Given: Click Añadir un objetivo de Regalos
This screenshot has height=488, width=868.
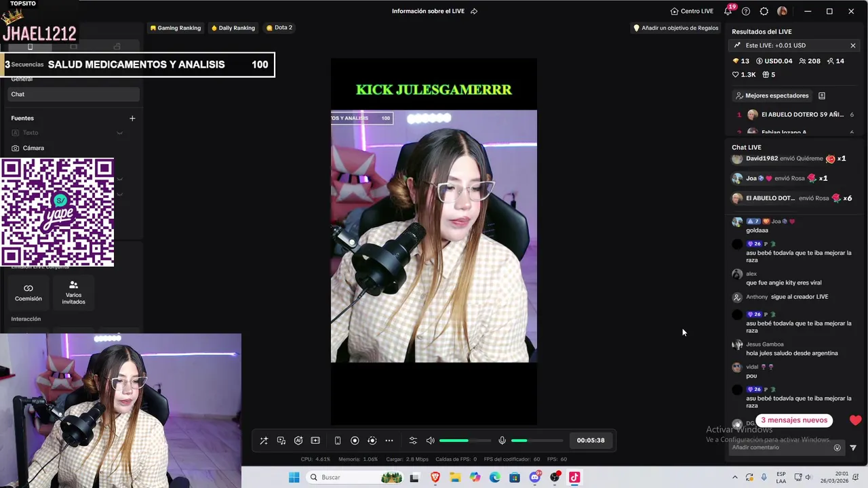Looking at the screenshot, I should coord(675,28).
